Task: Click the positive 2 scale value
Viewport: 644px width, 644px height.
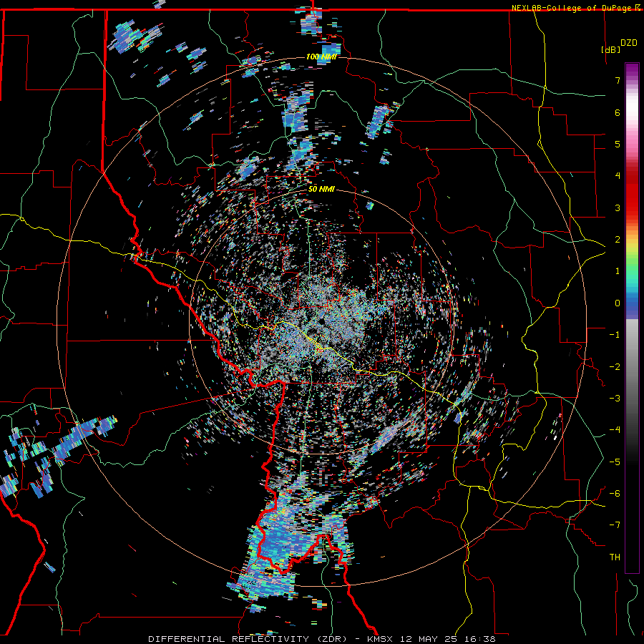Action: [x=618, y=240]
